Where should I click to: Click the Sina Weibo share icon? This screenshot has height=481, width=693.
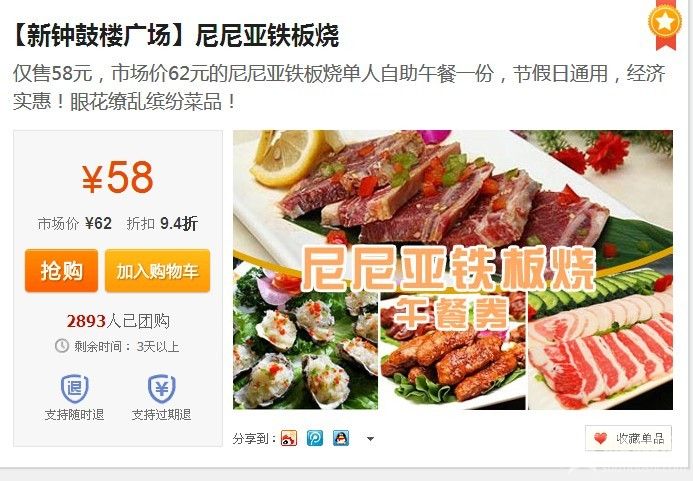289,439
